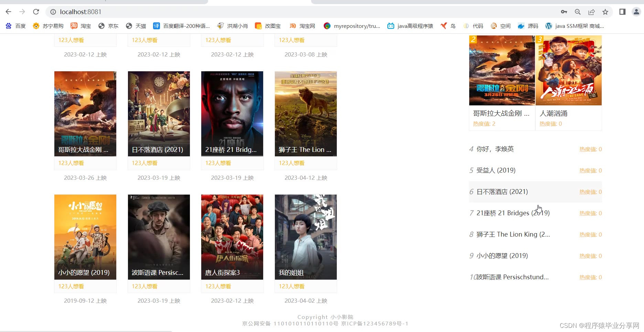Open the saved passwords key icon
This screenshot has width=644, height=332.
tap(564, 12)
